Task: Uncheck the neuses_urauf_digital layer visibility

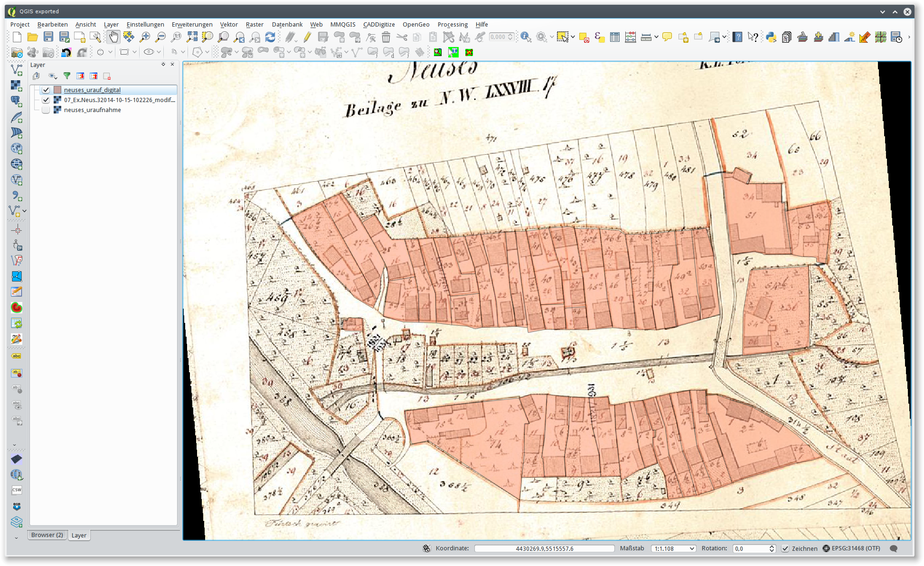Action: (46, 90)
